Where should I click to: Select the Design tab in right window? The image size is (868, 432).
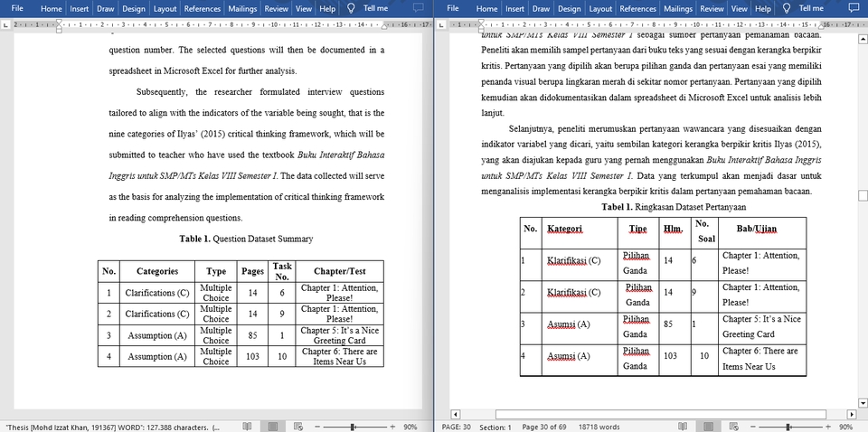click(569, 8)
